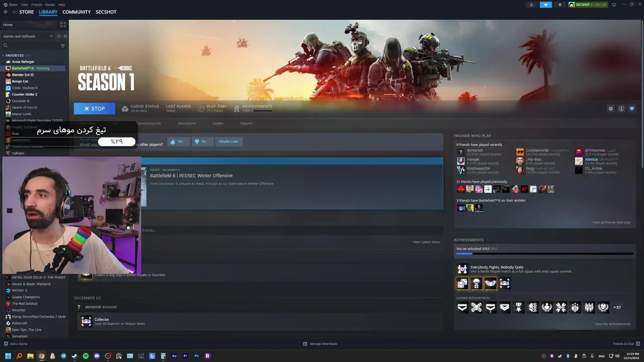Open notifications bell icon

click(x=560, y=5)
